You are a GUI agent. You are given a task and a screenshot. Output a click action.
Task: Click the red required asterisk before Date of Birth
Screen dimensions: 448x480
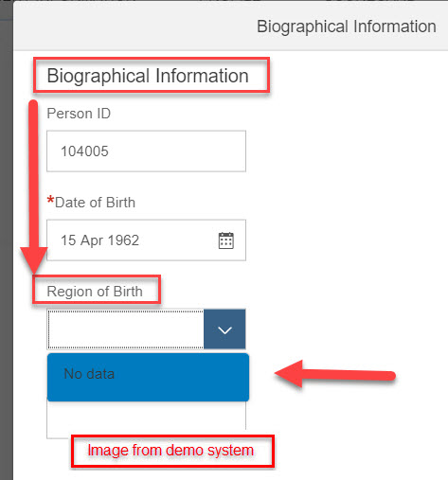point(50,200)
